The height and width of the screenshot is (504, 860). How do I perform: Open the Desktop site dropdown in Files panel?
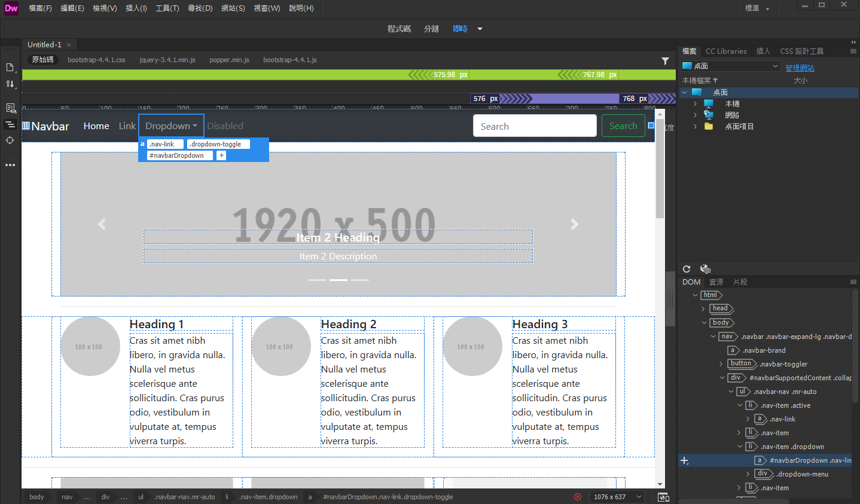[731, 66]
